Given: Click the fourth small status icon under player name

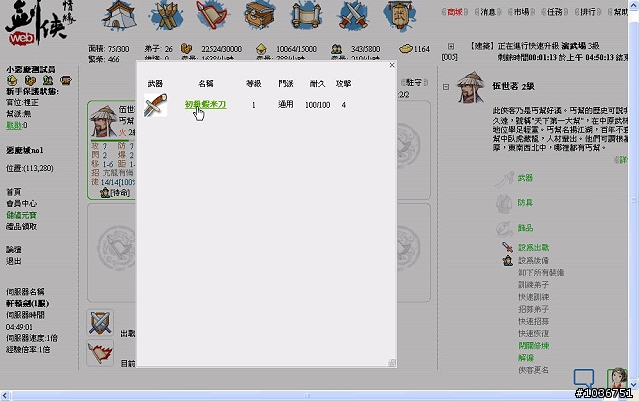Looking at the screenshot, I should (66, 80).
